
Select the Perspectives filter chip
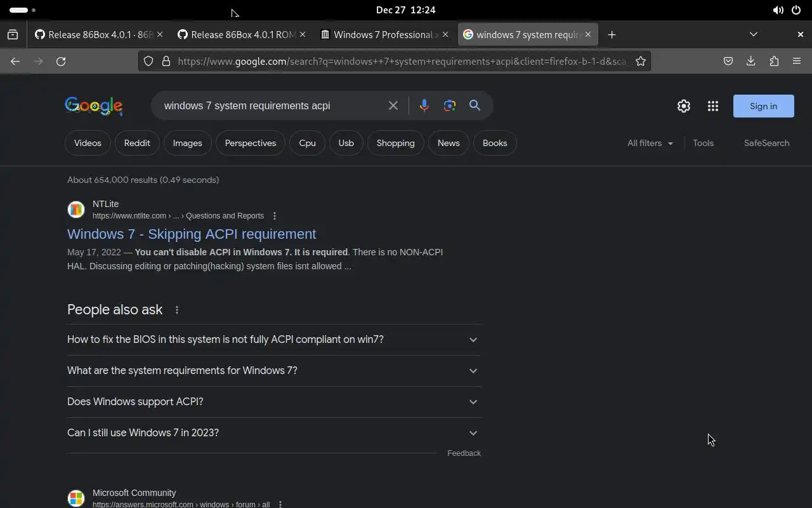(x=251, y=143)
